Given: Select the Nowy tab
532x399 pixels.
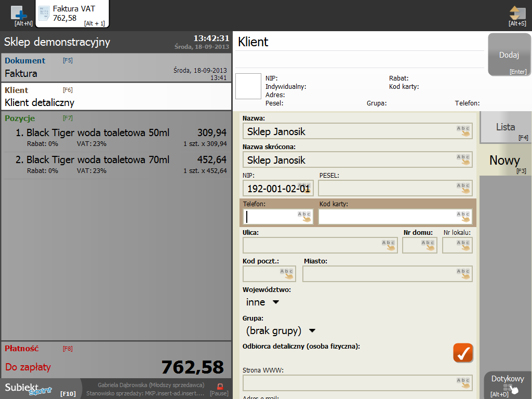Looking at the screenshot, I should point(505,160).
